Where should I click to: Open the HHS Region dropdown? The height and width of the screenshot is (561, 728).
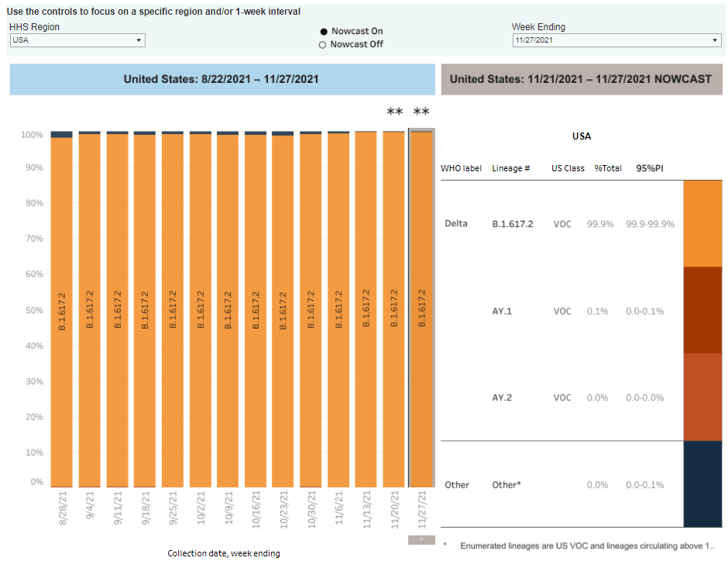pos(77,40)
